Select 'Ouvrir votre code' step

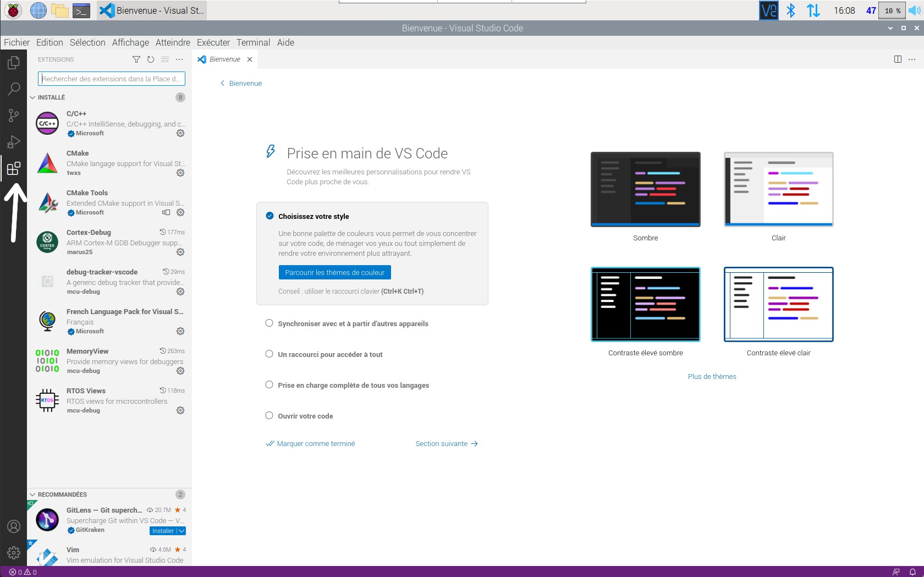[305, 416]
